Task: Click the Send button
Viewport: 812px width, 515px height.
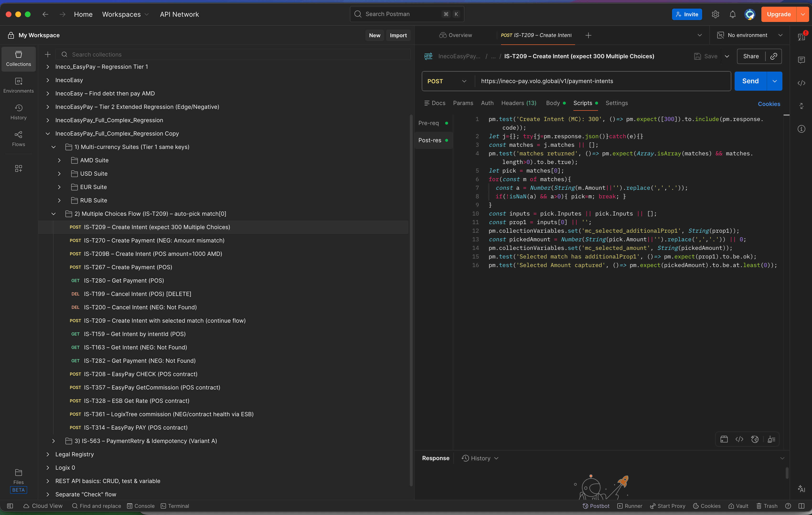Action: click(x=750, y=81)
